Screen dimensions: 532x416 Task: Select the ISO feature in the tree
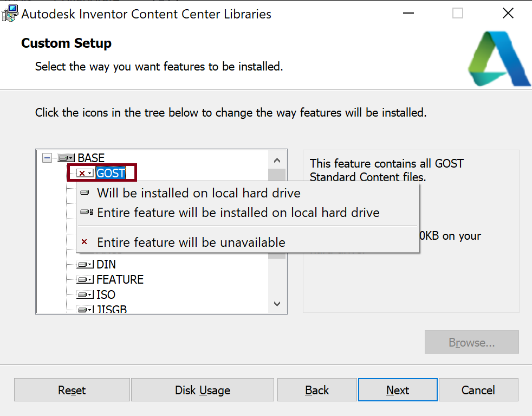click(x=107, y=295)
